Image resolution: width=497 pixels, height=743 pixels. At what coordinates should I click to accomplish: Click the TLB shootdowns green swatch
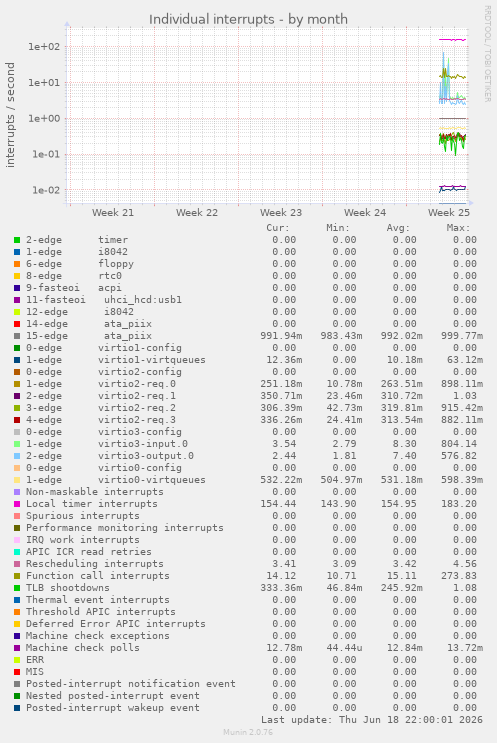17,589
